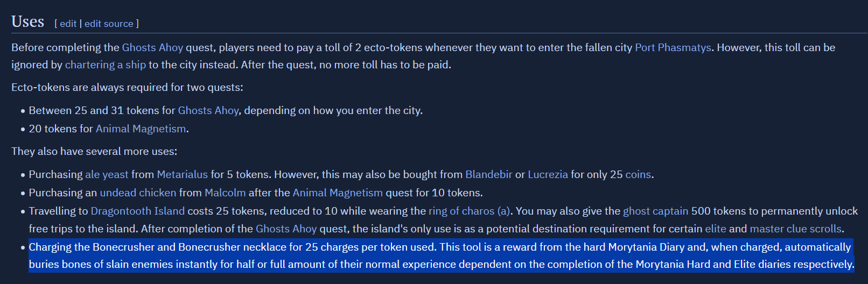This screenshot has height=284, width=868.
Task: Click 'ring of charos (a)' link
Action: (x=469, y=211)
